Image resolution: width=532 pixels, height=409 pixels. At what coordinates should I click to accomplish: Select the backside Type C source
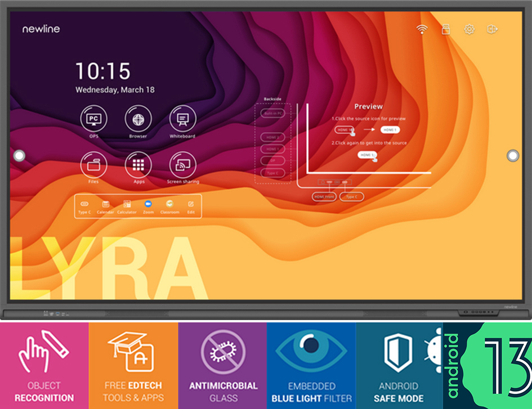click(273, 173)
